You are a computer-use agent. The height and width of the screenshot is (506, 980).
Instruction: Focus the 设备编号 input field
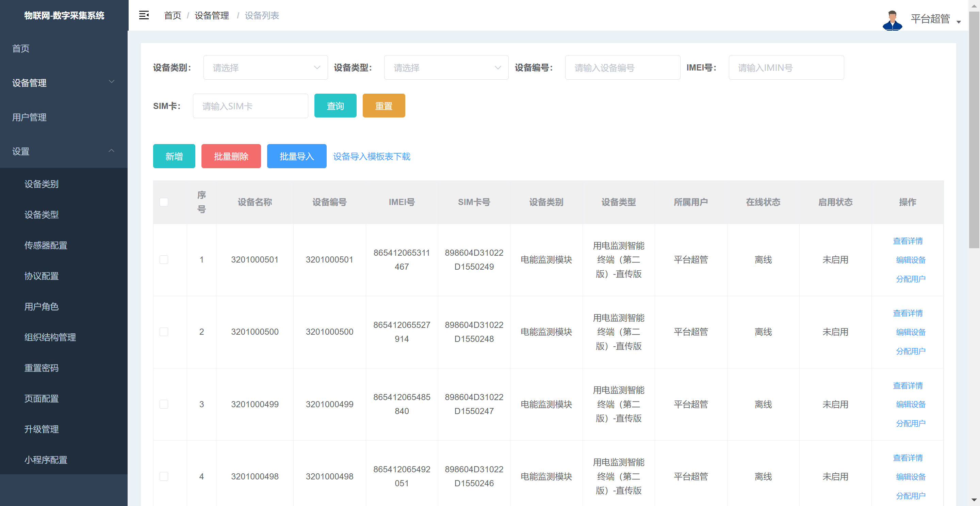pos(622,67)
